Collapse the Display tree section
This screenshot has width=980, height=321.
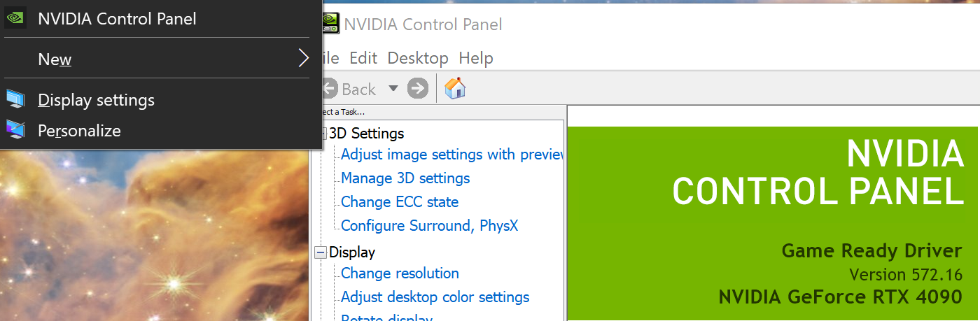[x=321, y=252]
